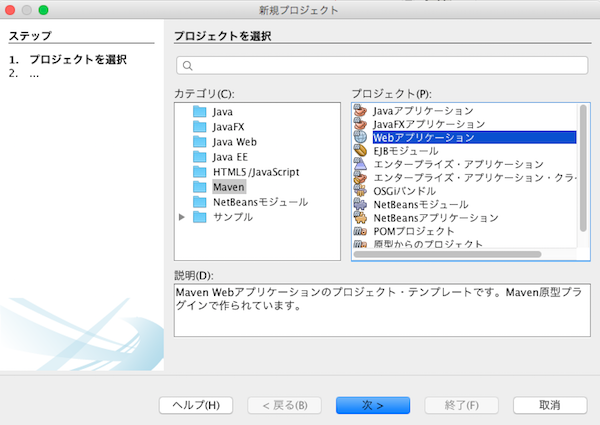Screen dimensions: 600x425
Task: Choose エンタープライズ・アプリケーション・クライアント project type
Action: (474, 177)
